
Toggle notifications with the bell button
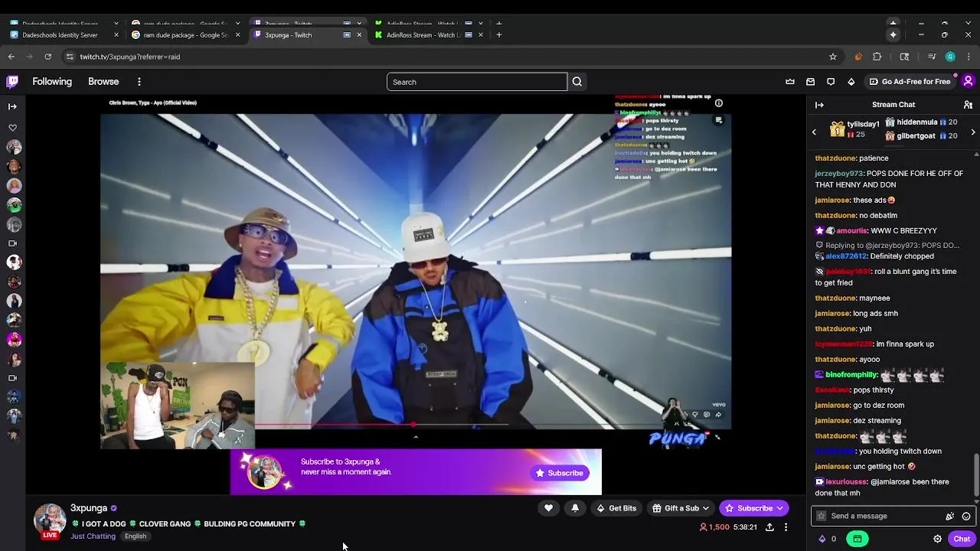point(575,508)
